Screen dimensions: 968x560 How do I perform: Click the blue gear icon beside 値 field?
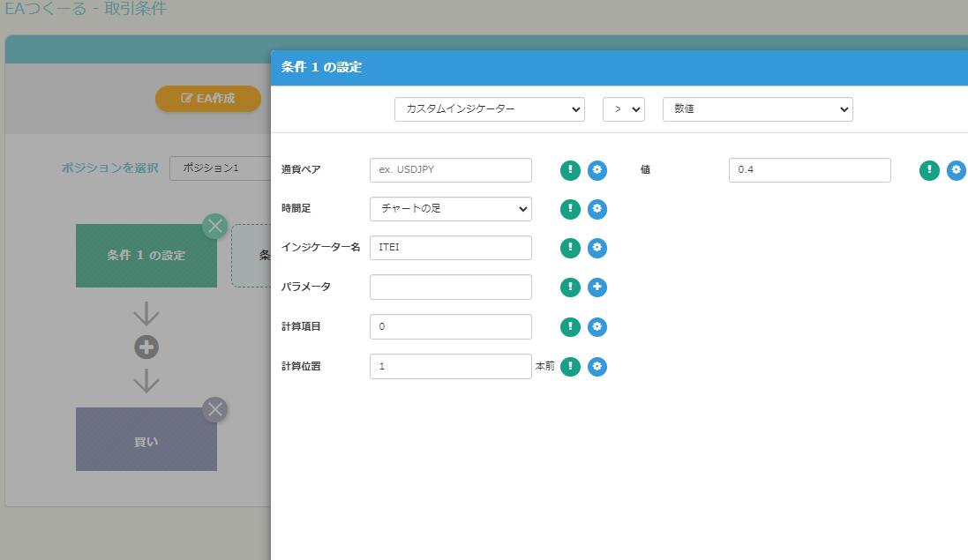point(957,170)
